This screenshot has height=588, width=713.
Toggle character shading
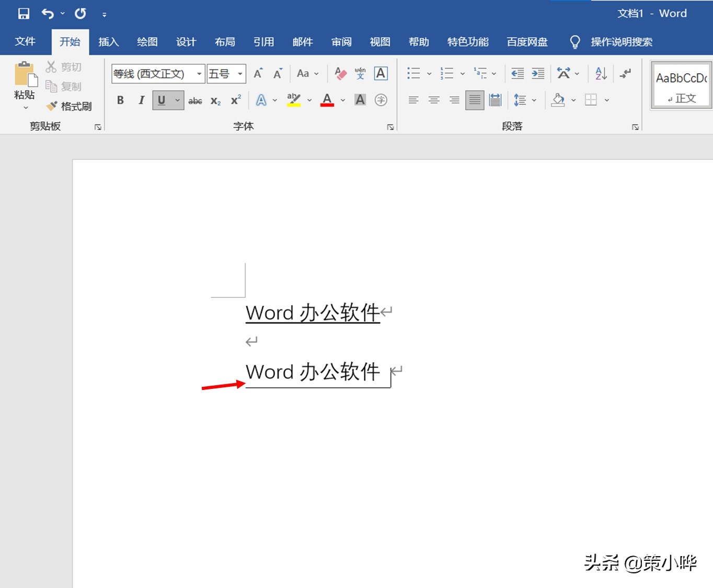click(x=360, y=100)
